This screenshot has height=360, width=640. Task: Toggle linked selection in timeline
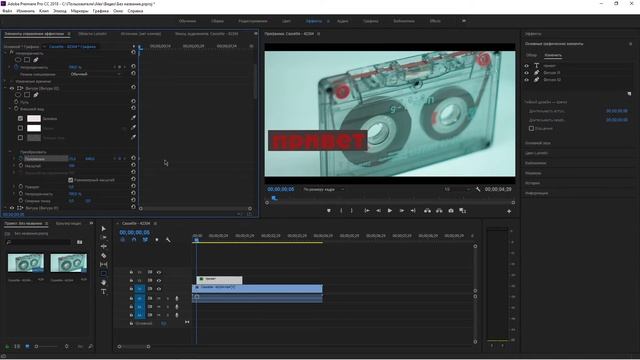tap(145, 240)
